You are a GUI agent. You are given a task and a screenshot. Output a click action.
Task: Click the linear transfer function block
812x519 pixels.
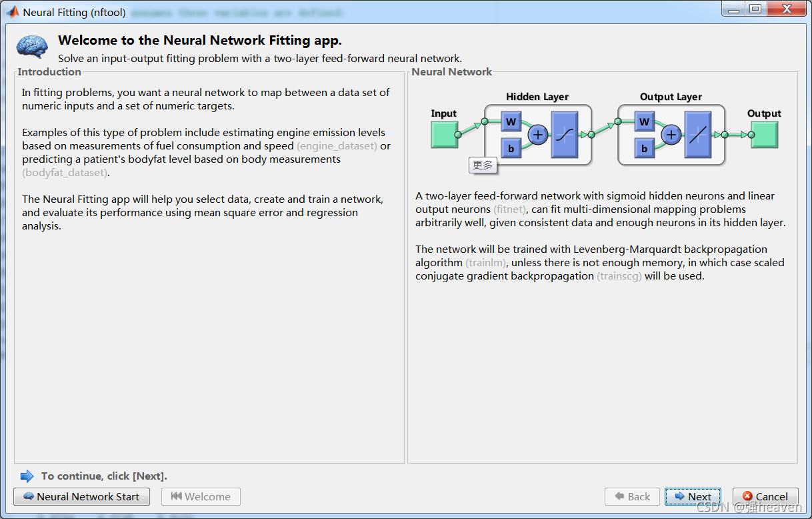698,135
